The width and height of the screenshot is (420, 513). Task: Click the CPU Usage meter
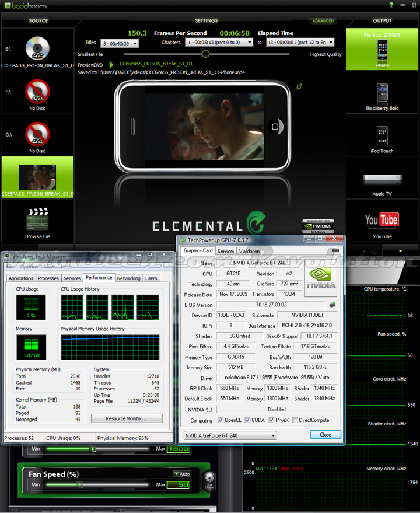coord(31,307)
